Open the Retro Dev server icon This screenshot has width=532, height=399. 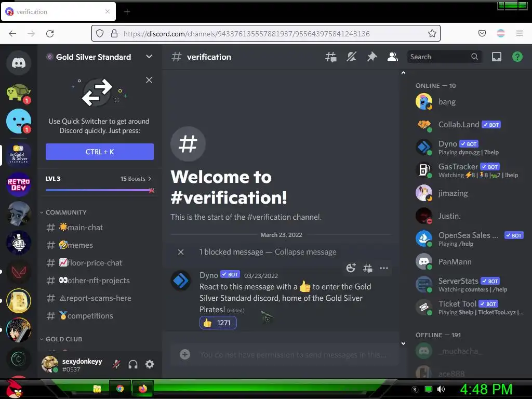(x=19, y=184)
